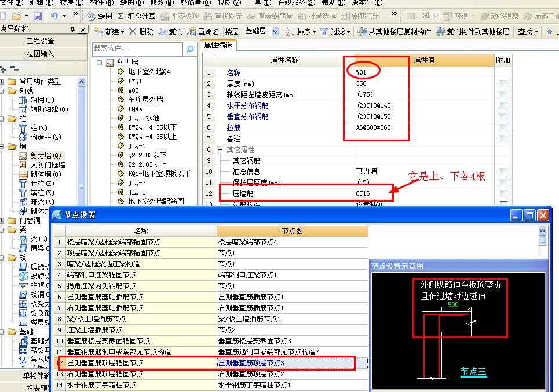Click the WQ1 name value cell
The width and height of the screenshot is (559, 392).
[424, 72]
